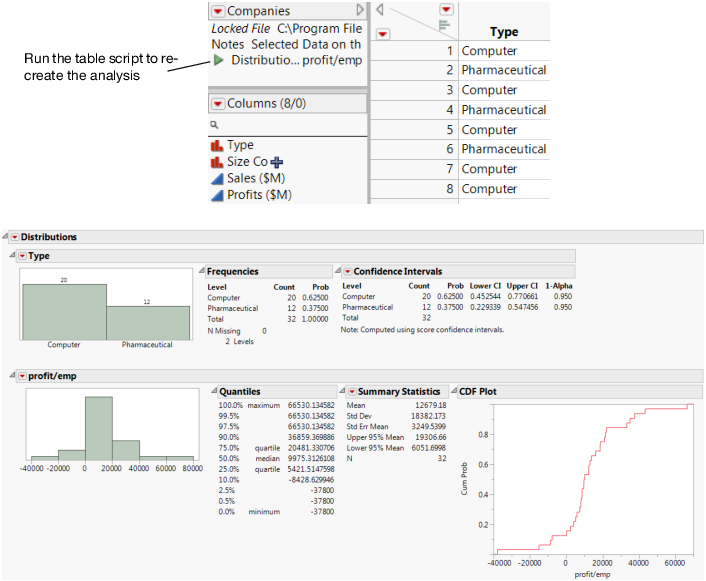
Task: Collapse data table panels with corner left arrow
Action: pyautogui.click(x=380, y=10)
